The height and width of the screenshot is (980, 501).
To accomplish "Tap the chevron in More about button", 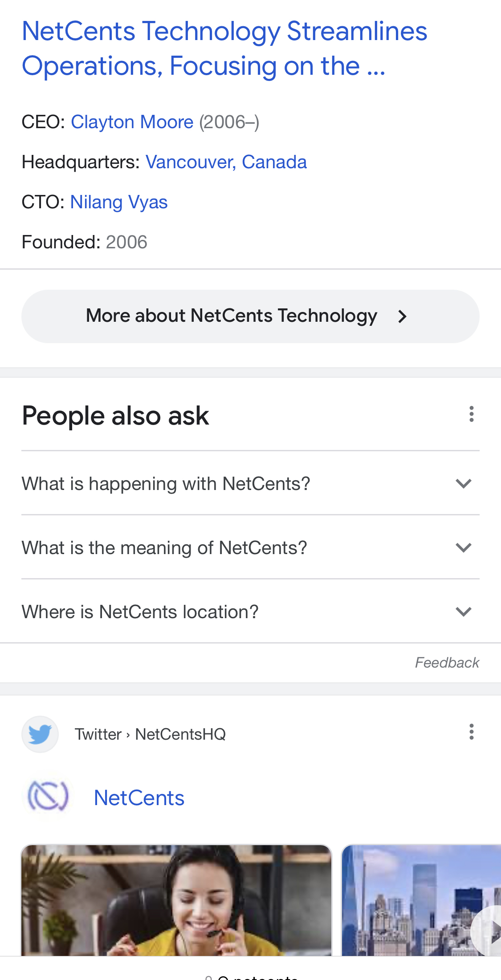I will (402, 316).
